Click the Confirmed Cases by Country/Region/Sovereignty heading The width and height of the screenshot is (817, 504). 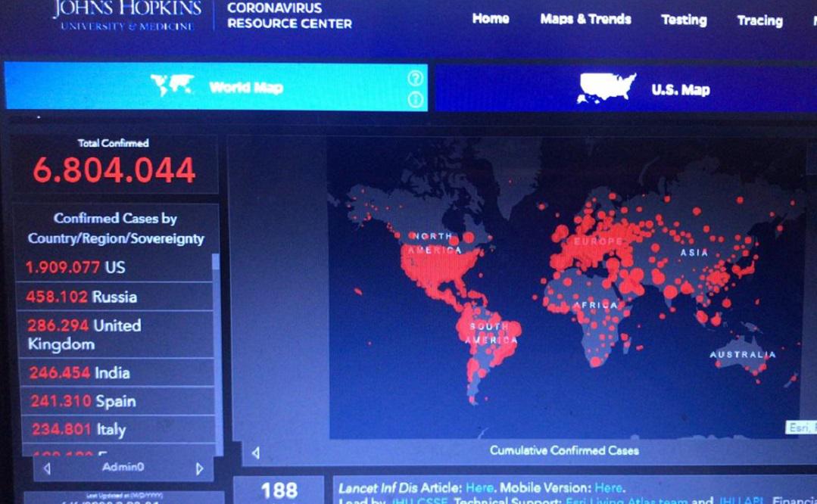116,228
